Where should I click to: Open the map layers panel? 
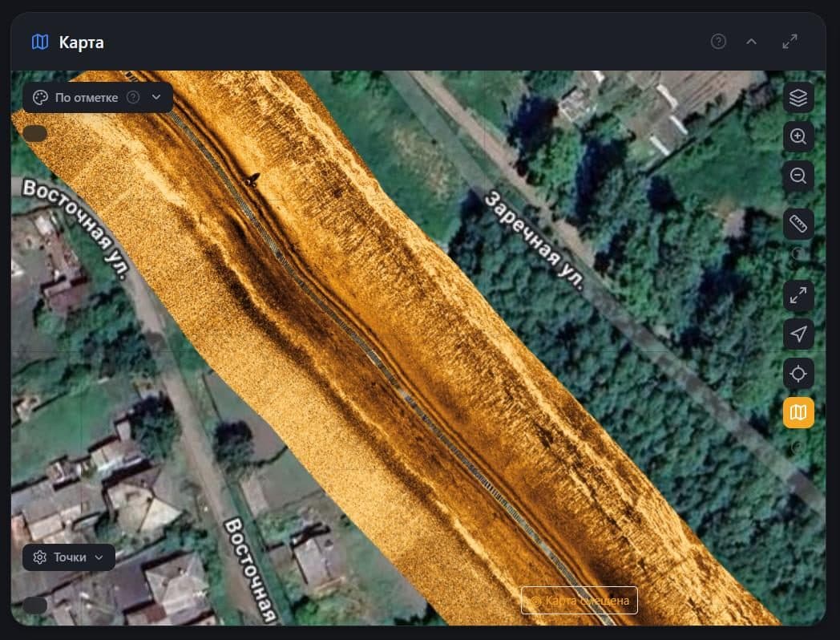pos(798,98)
